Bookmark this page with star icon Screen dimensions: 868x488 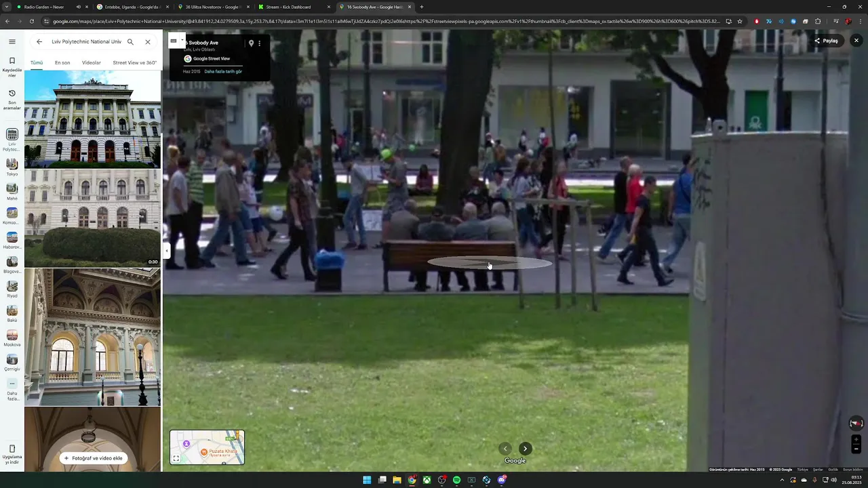click(x=740, y=21)
